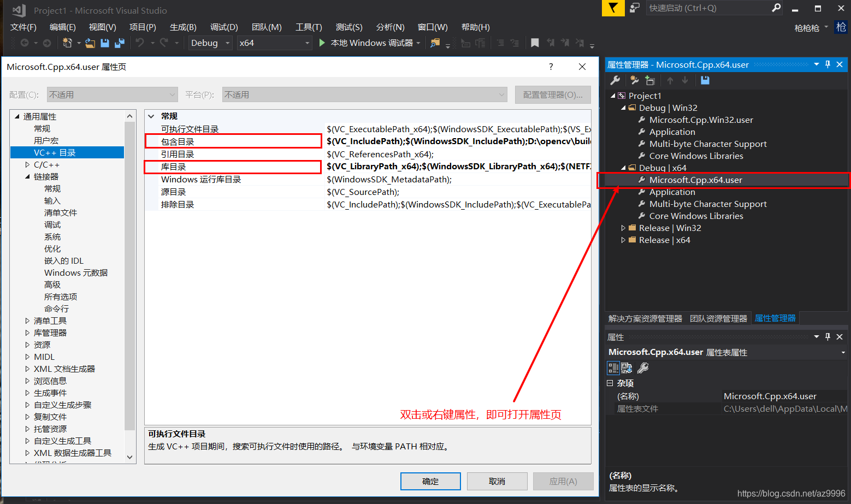Open the 生成(B) menu

coord(183,27)
